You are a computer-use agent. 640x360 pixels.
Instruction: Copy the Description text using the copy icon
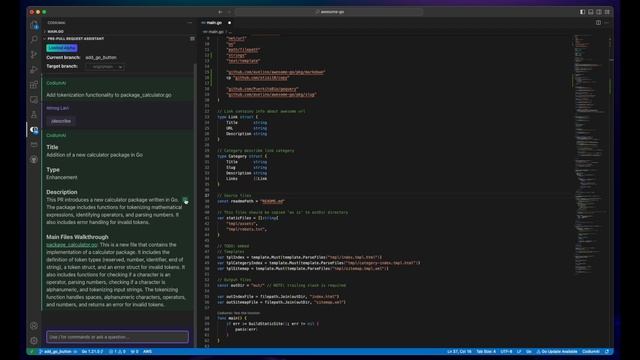tap(185, 200)
